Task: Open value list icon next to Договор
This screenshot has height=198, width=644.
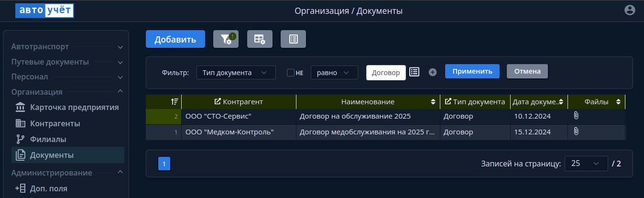Action: tap(414, 72)
